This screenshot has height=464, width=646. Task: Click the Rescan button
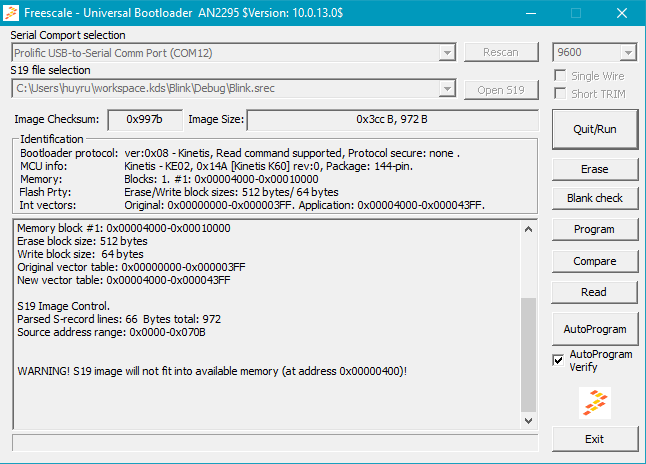501,52
